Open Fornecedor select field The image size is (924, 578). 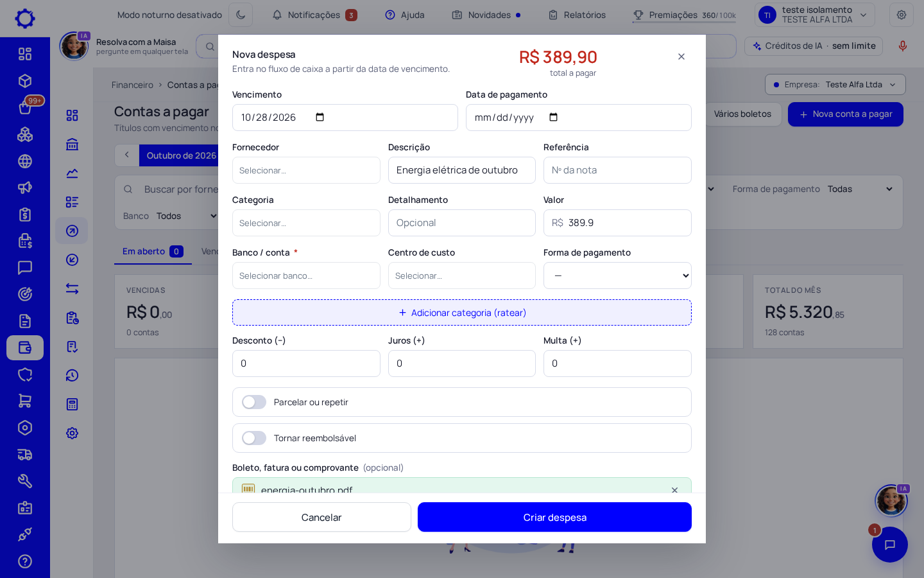(x=306, y=170)
